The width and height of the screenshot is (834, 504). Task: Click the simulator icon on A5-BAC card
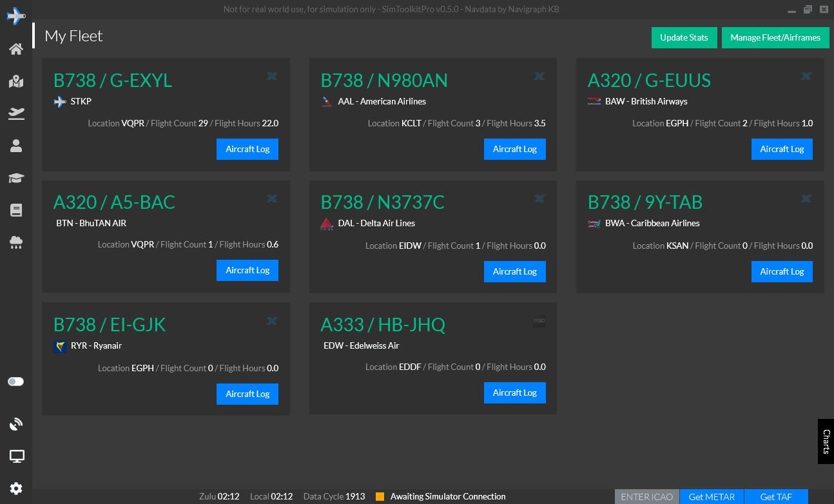click(x=272, y=199)
